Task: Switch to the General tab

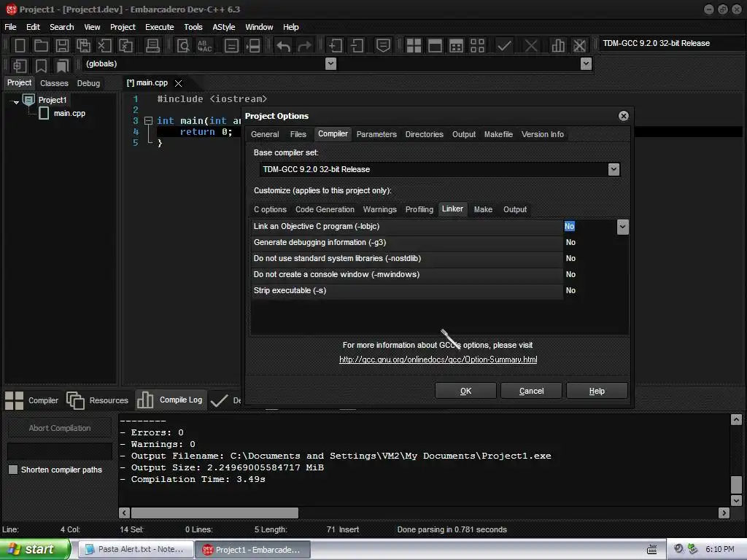Action: (x=265, y=134)
